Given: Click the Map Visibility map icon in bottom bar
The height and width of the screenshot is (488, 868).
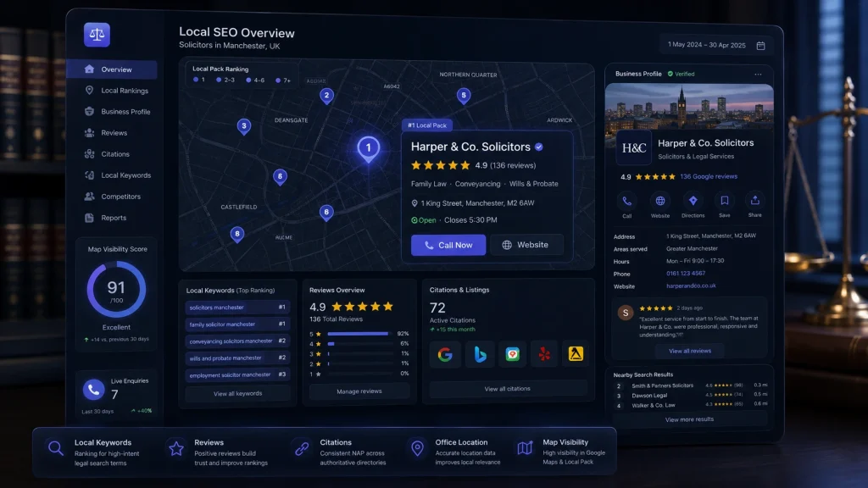Looking at the screenshot, I should pos(525,447).
